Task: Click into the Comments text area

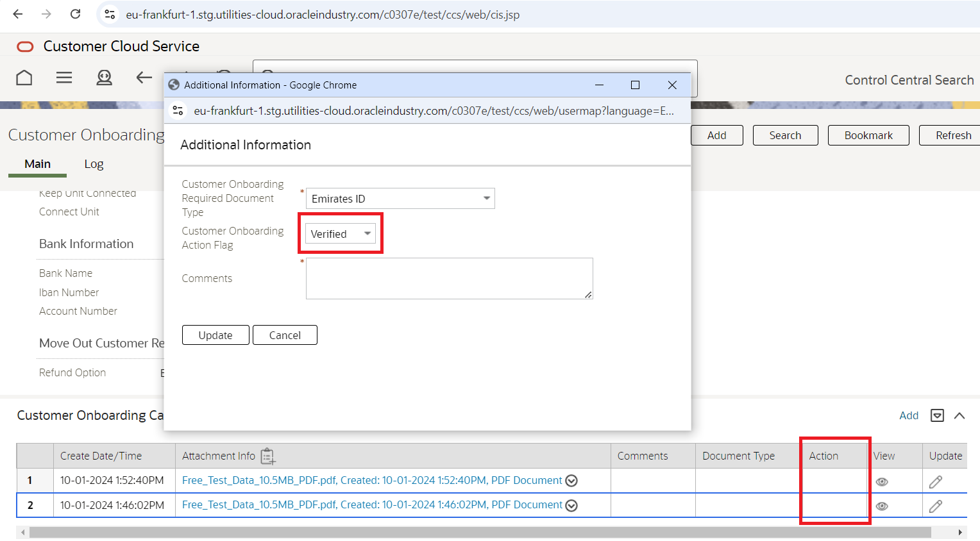Action: (x=449, y=278)
